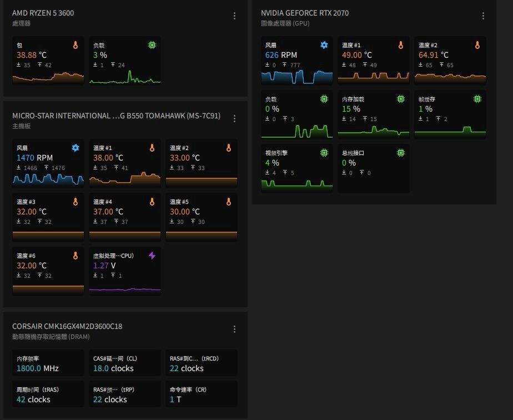Viewport: 513px width, 420px height.
Task: Click the motherboard 温度 #4 thermometer icon
Action: (152, 202)
